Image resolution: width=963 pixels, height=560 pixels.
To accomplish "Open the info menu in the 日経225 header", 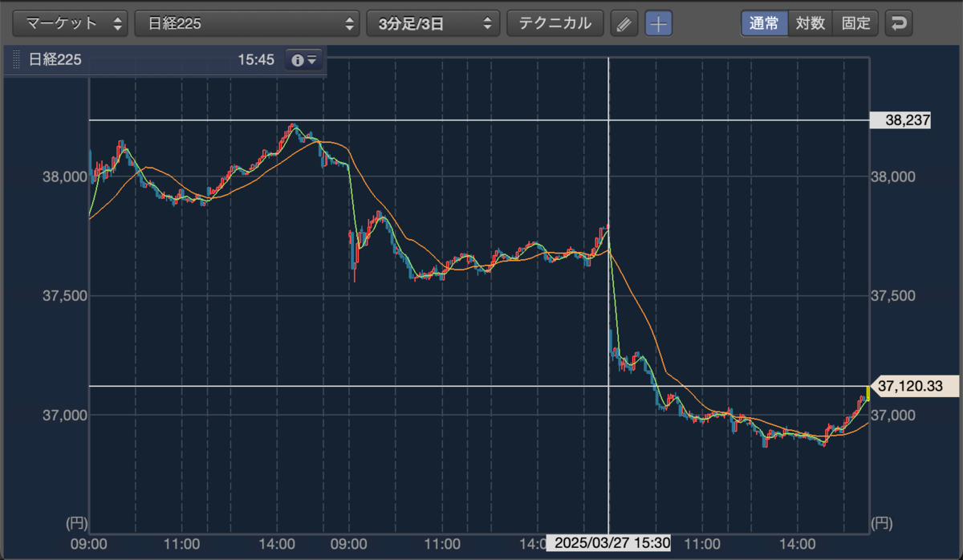I will coord(304,60).
